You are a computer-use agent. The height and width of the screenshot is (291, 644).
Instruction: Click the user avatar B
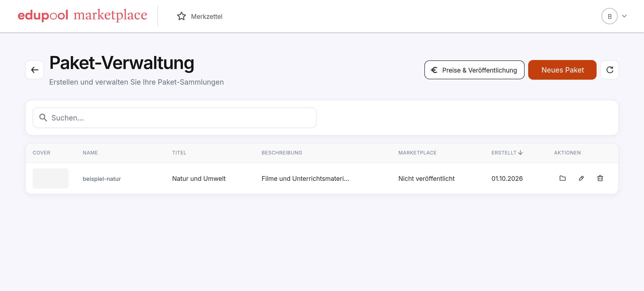[x=609, y=16]
